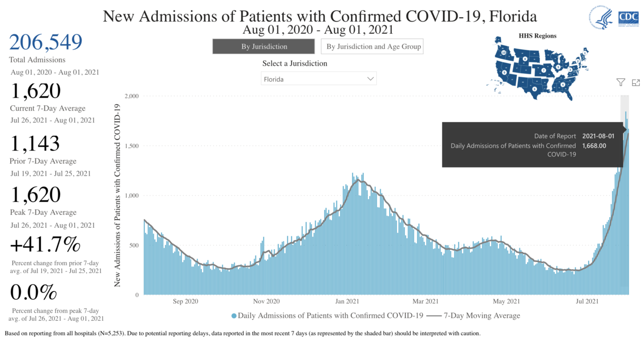Screen dimensions: 644x339
Task: Select HHS Region 8 marker on map
Action: [525, 59]
